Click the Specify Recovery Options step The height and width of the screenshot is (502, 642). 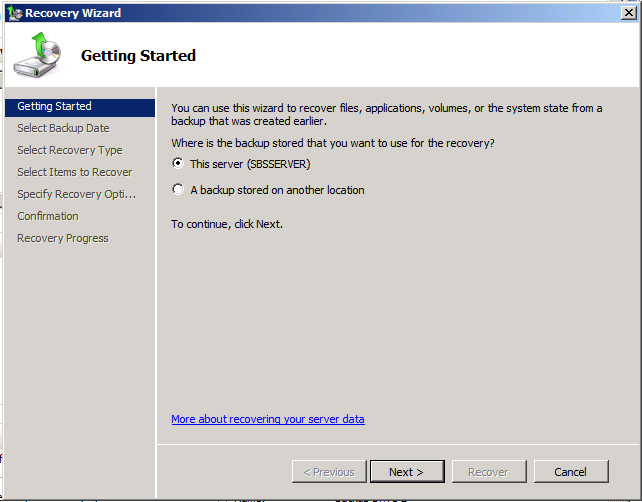point(76,194)
